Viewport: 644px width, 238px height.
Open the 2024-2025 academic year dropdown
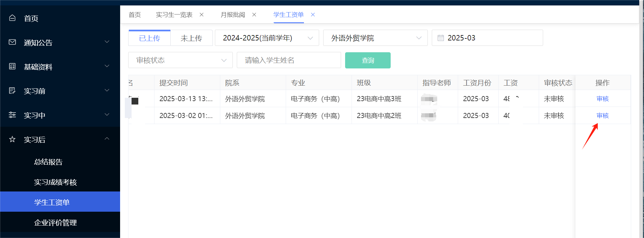pyautogui.click(x=267, y=38)
